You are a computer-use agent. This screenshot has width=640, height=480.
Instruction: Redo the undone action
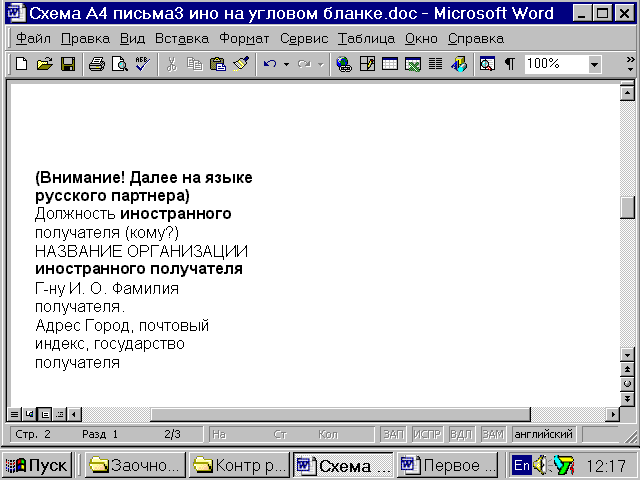click(304, 64)
